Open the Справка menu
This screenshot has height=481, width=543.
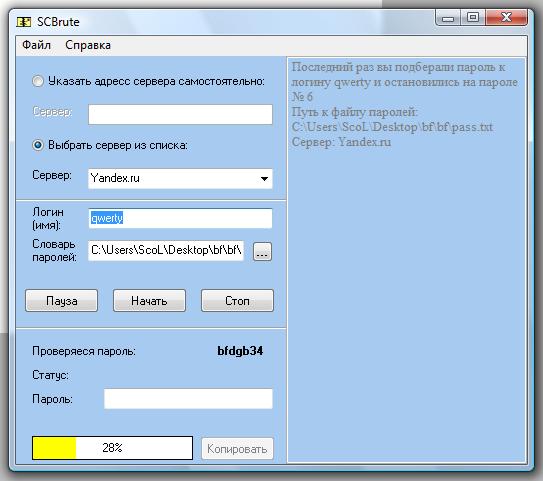click(x=88, y=45)
